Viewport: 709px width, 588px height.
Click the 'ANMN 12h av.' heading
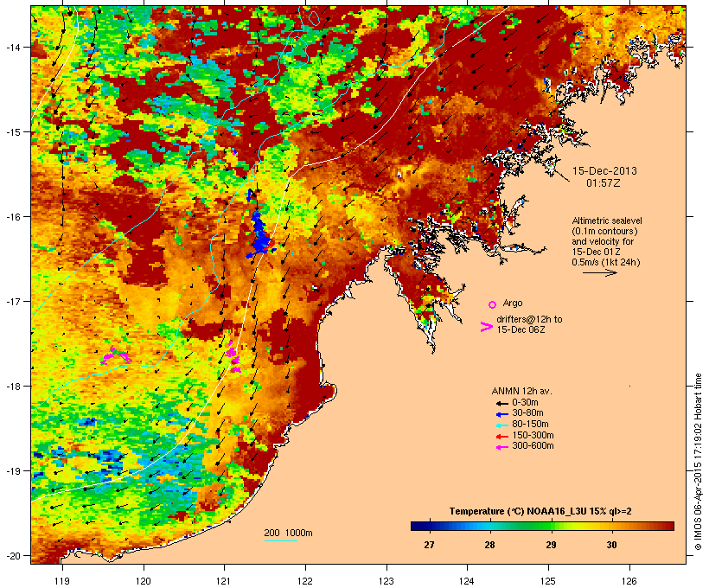click(521, 391)
